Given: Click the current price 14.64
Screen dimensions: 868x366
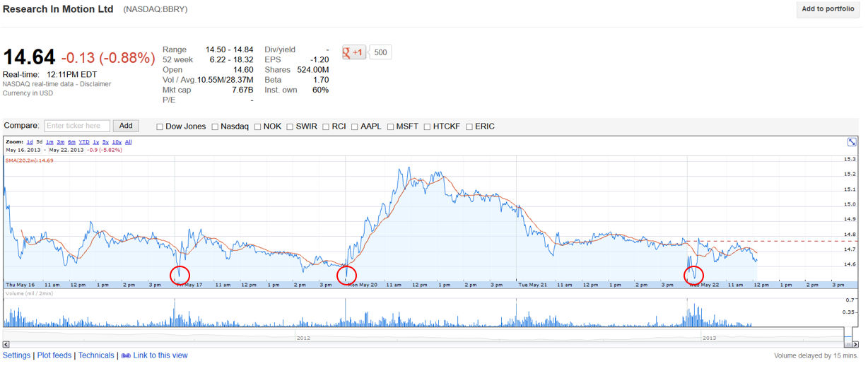Looking at the screenshot, I should click(29, 58).
